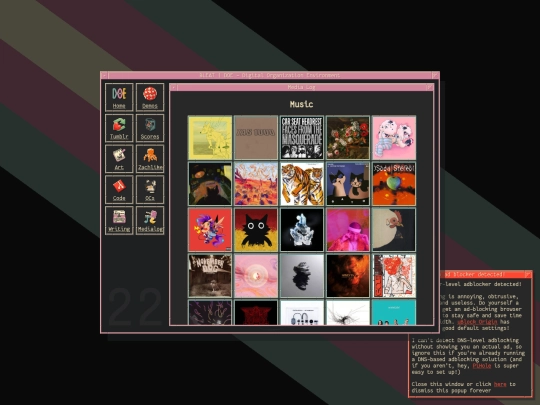Select the ice crystal on black album
Viewport: 540px width, 405px height.
pos(302,230)
